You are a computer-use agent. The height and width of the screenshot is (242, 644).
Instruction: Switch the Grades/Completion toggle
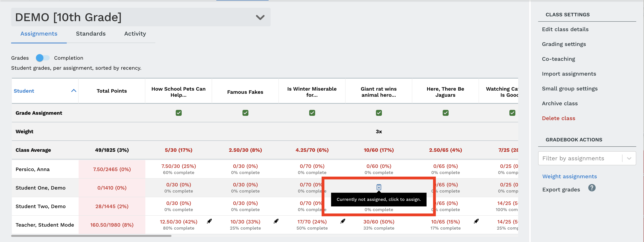(42, 58)
